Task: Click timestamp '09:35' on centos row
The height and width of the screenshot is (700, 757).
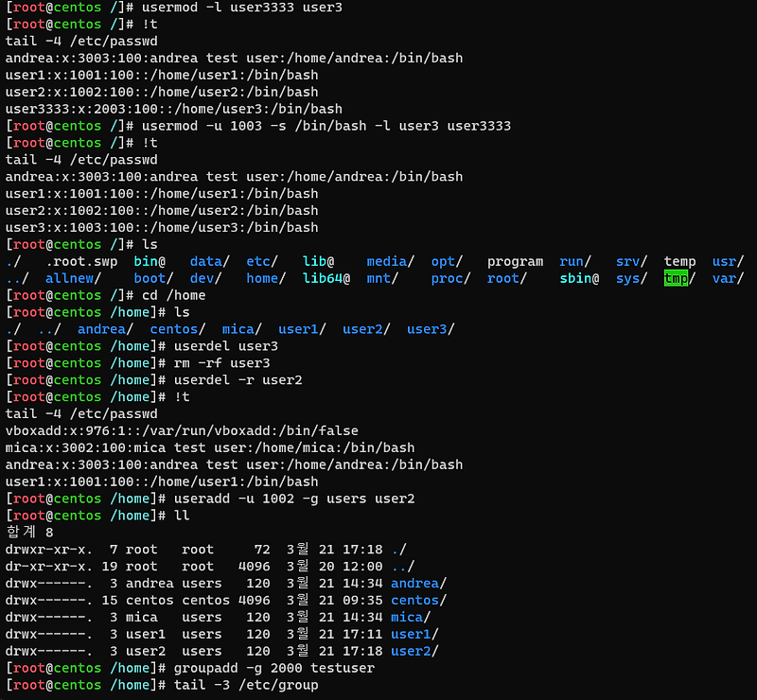Action: tap(362, 600)
